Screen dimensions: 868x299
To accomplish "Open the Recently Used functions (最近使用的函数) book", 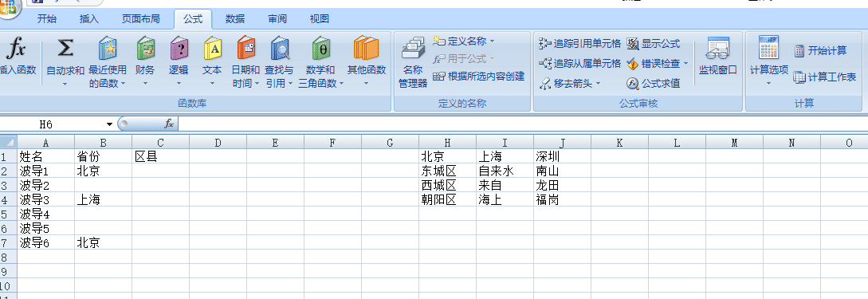I will coord(108,62).
